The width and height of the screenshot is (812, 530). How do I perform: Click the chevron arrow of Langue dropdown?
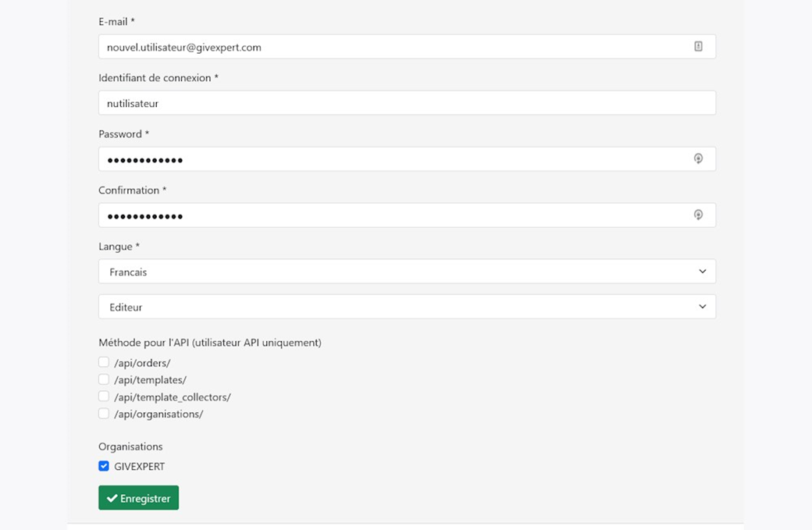(x=702, y=271)
